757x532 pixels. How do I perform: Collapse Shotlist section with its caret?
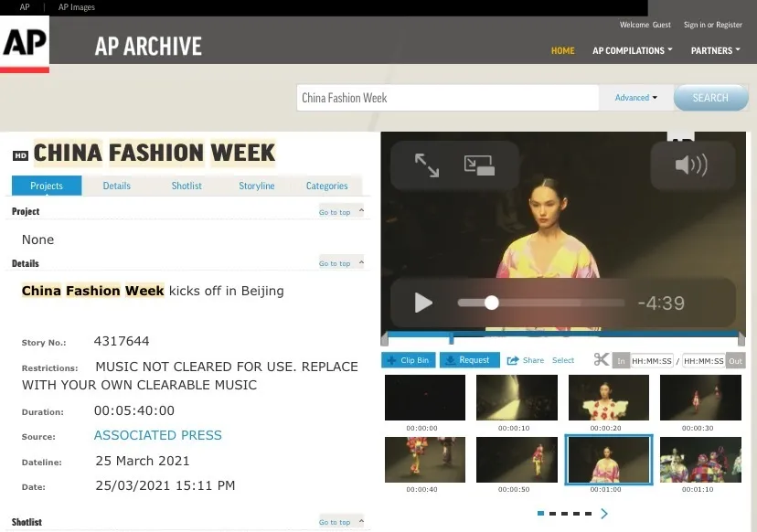[361, 521]
